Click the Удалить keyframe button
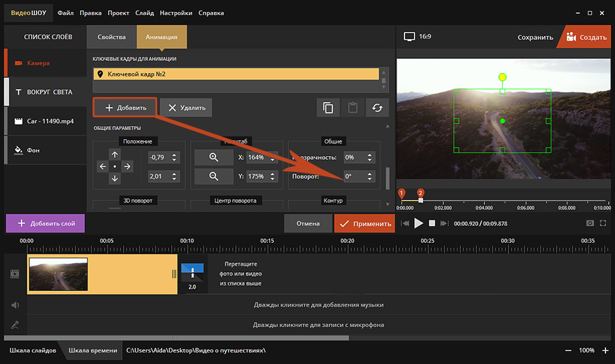Viewport: 615px width, 364px height. pos(186,107)
